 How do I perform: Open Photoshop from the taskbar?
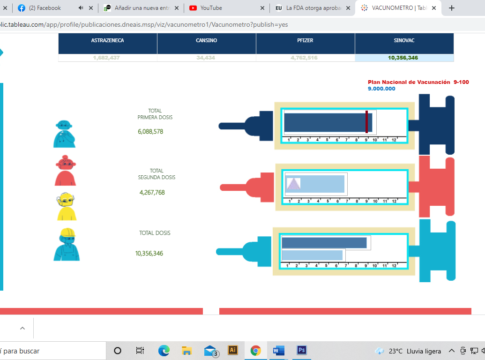point(302,350)
